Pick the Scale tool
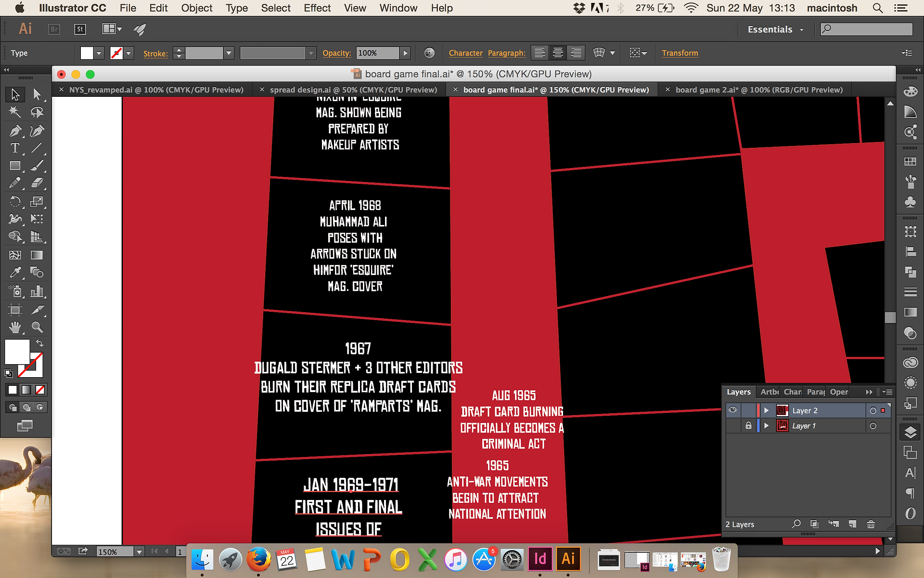This screenshot has height=578, width=924. tap(37, 201)
